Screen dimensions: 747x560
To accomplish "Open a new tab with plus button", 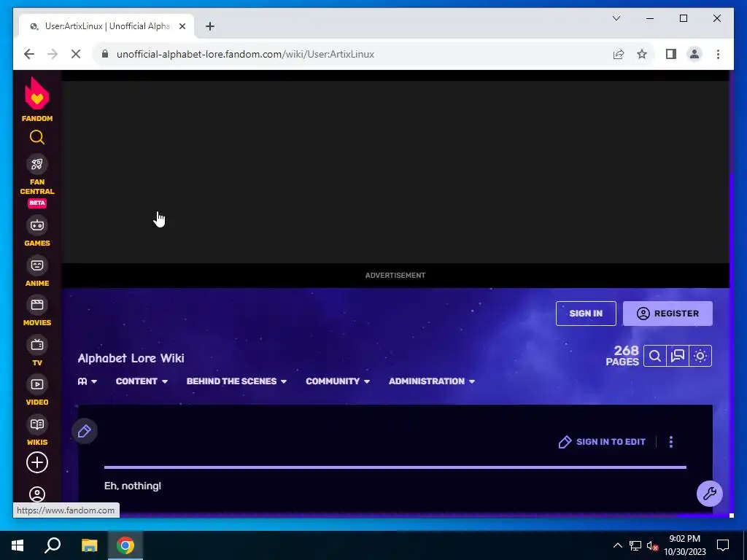I will (210, 26).
